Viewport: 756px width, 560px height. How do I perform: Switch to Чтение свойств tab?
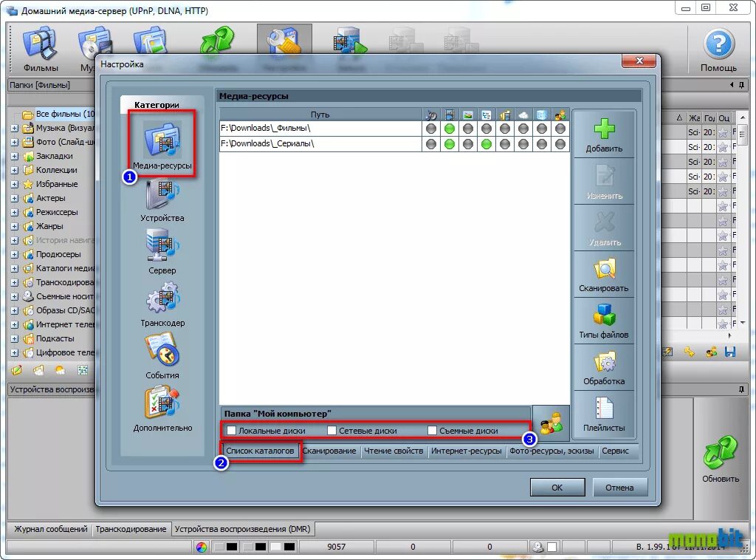[x=394, y=451]
